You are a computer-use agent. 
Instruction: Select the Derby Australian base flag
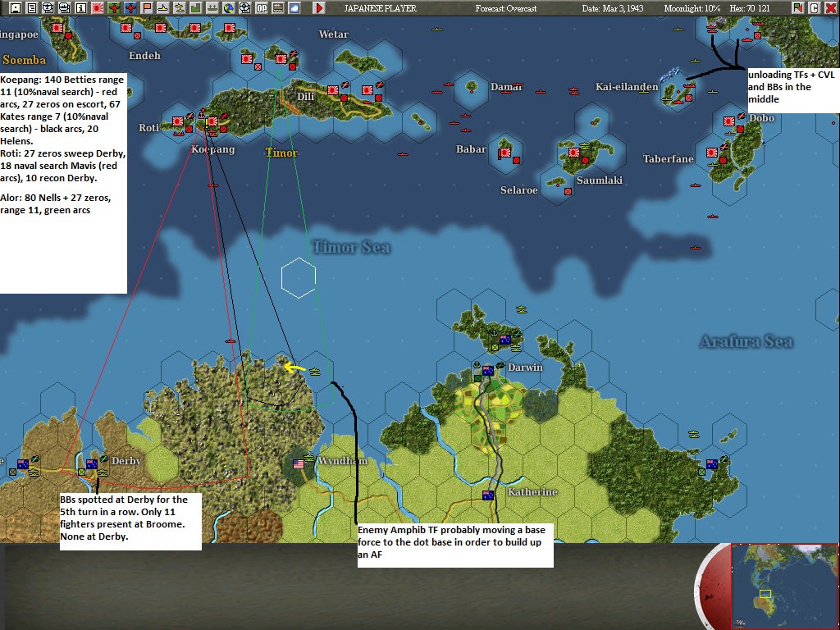click(92, 464)
